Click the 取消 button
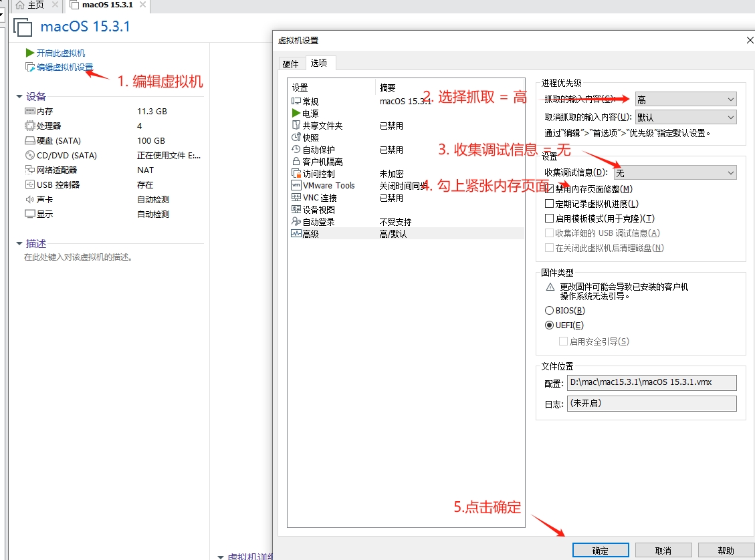Image resolution: width=755 pixels, height=560 pixels. 663,551
